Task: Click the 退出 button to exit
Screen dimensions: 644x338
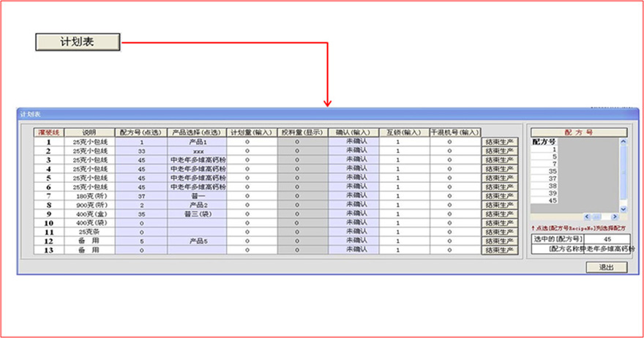Action: tap(607, 267)
